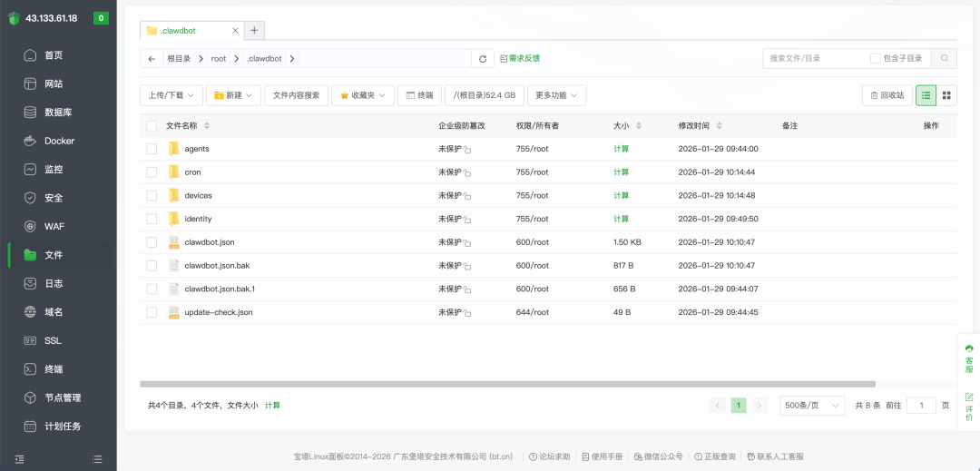Click /(根目录)52.4 GB disk button

[485, 95]
